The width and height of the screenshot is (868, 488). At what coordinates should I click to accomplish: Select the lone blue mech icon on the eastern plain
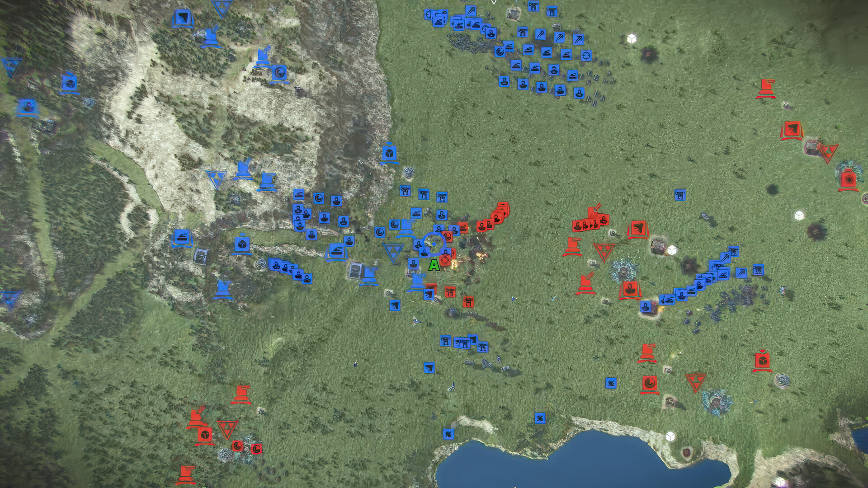[x=679, y=195]
